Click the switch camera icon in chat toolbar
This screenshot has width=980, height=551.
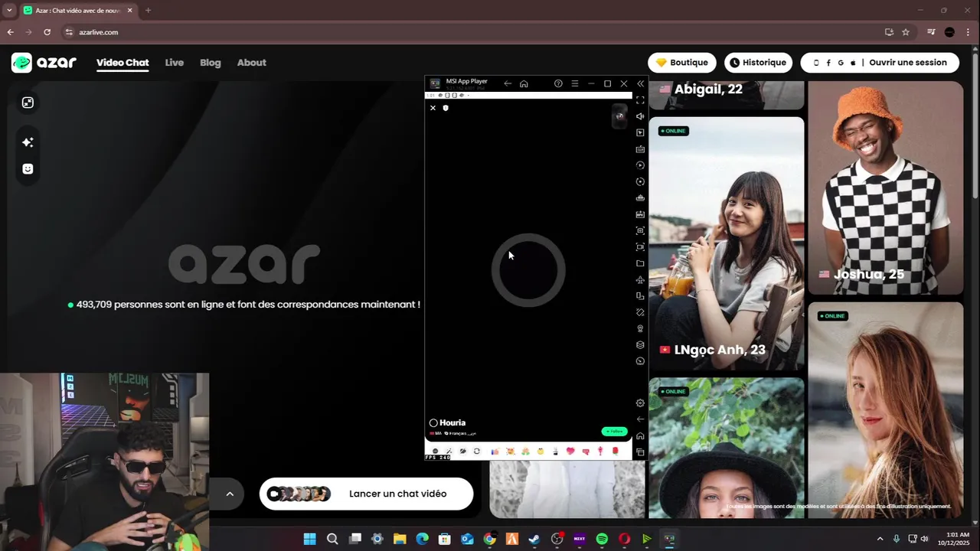[x=477, y=452]
